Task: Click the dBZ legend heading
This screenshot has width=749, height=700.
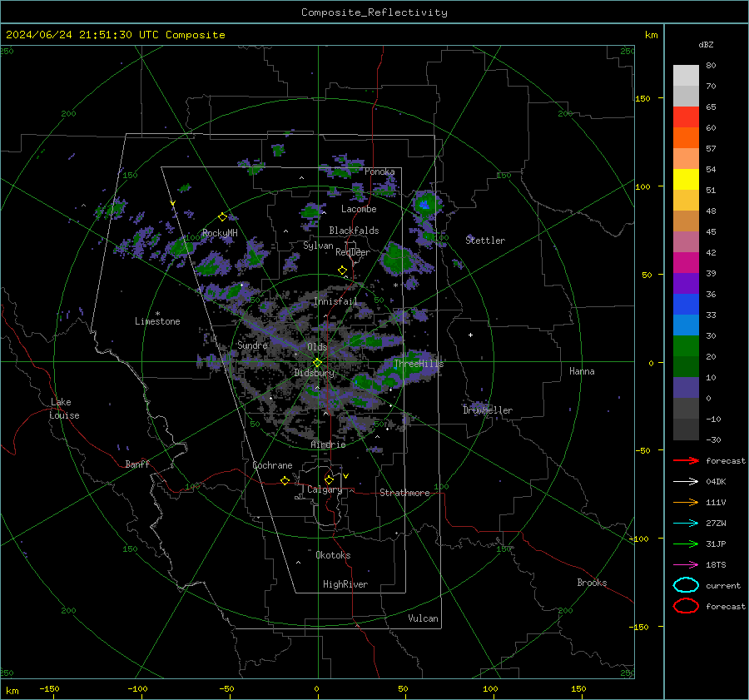Action: point(706,44)
